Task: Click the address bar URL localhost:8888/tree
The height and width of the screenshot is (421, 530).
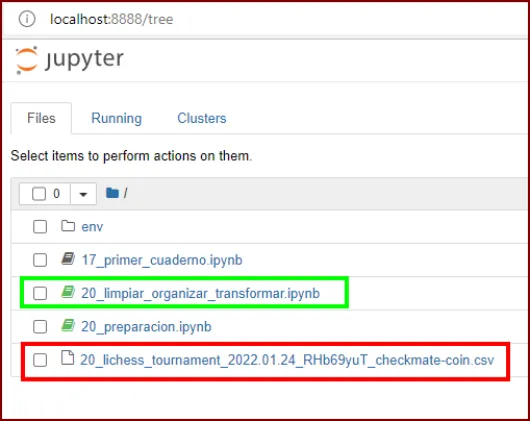Action: pyautogui.click(x=112, y=19)
